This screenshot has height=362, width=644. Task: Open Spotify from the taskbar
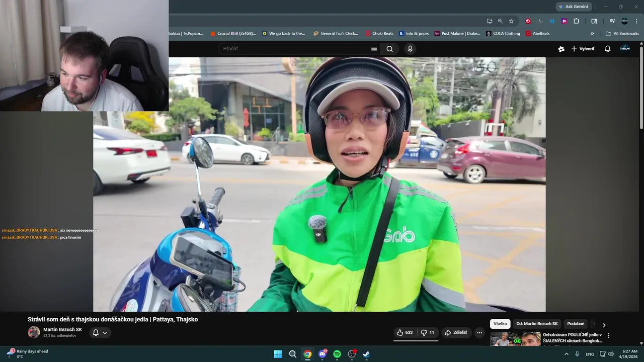click(337, 354)
